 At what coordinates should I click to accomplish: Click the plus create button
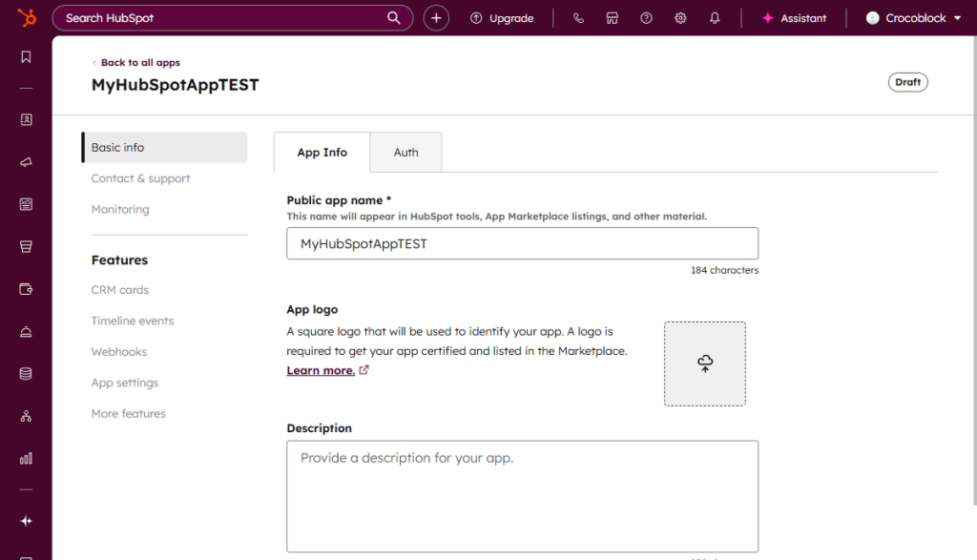(x=436, y=18)
